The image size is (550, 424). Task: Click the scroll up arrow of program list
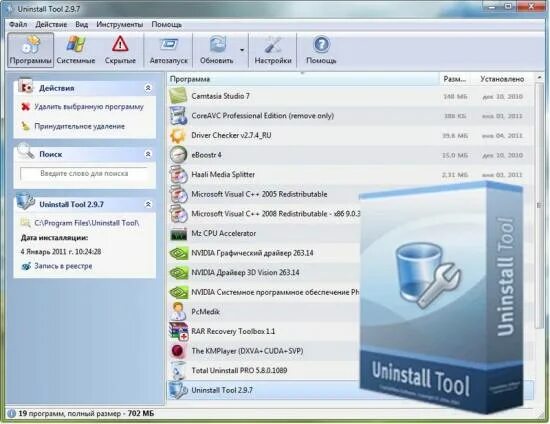pos(539,77)
